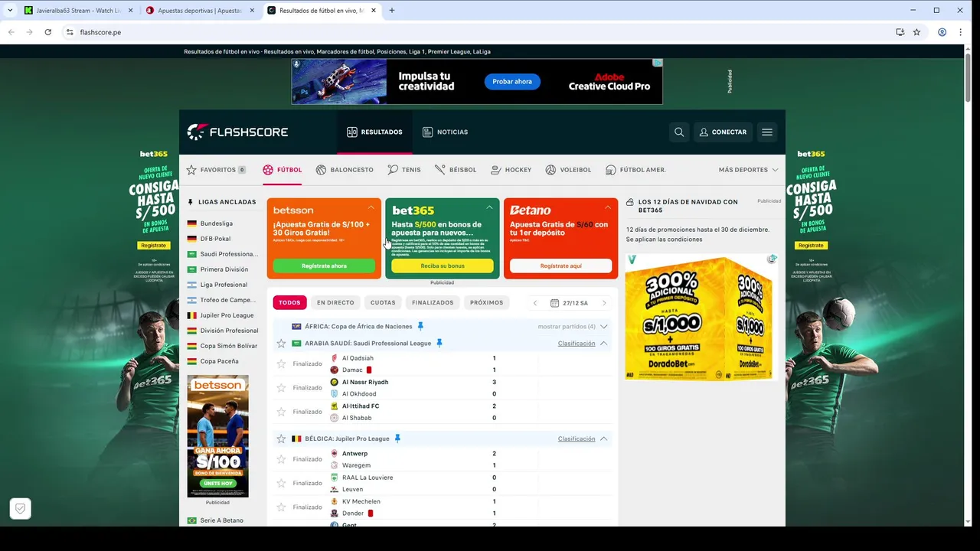980x551 pixels.
Task: Click the Tenis racket icon
Action: (393, 170)
